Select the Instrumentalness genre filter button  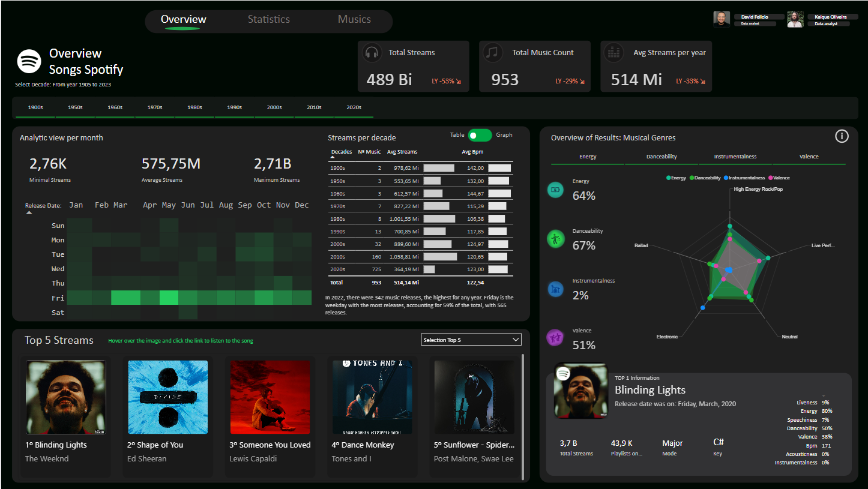click(735, 157)
